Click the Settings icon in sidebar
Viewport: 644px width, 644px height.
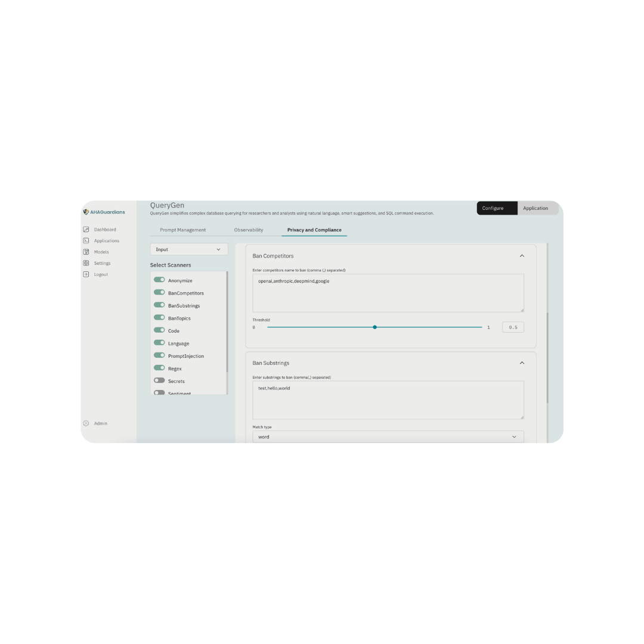click(86, 263)
